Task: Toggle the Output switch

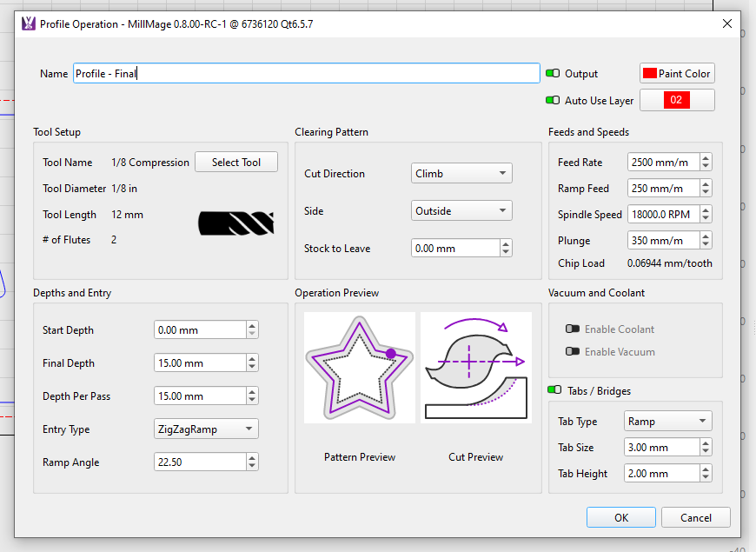Action: [x=553, y=73]
